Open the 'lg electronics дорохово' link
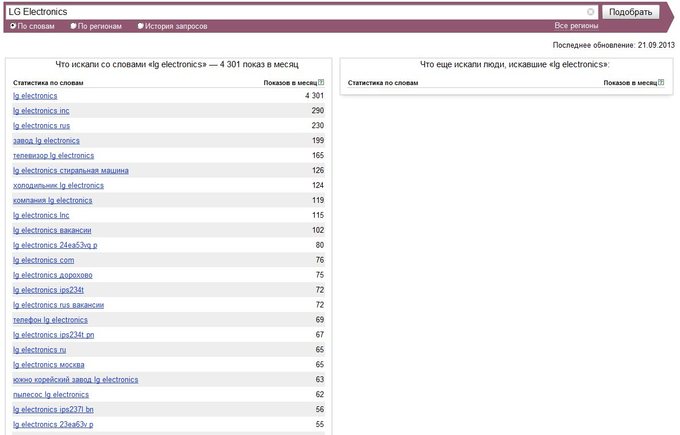 pos(52,275)
